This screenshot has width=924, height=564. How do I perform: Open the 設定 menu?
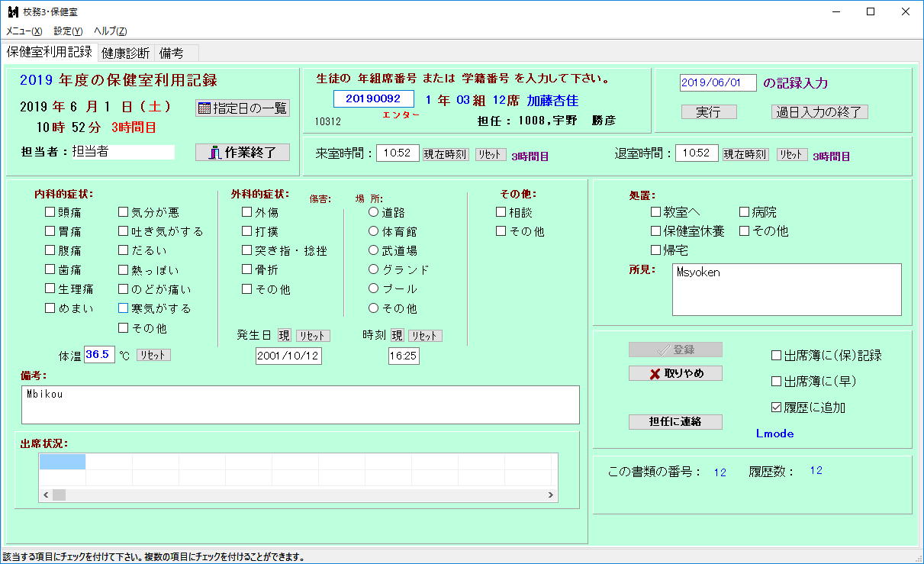tap(68, 31)
